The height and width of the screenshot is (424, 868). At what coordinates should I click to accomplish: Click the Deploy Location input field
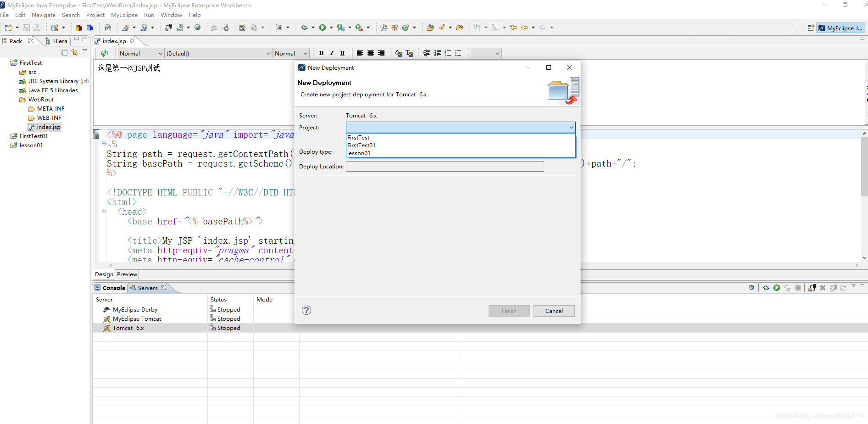coord(445,166)
